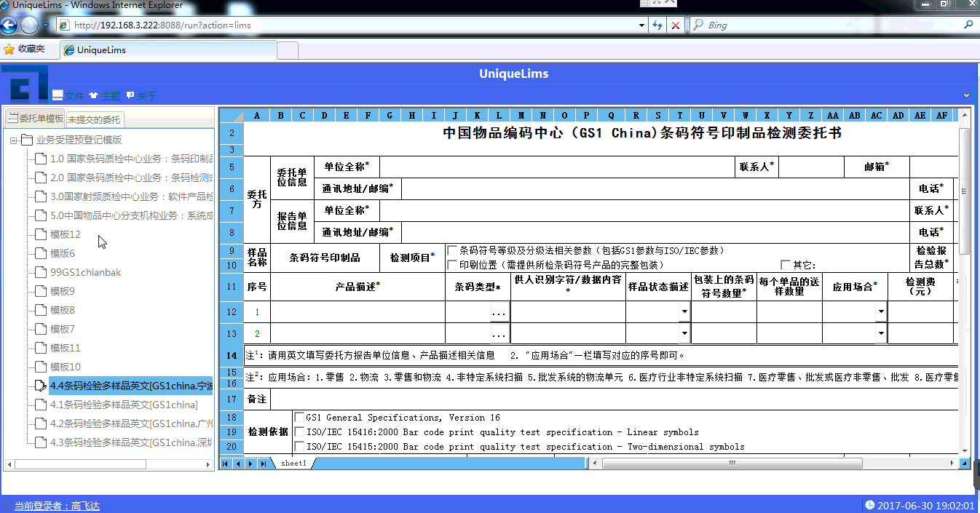980x513 pixels.
Task: Click the Bing search magnifier button
Action: coord(969,25)
